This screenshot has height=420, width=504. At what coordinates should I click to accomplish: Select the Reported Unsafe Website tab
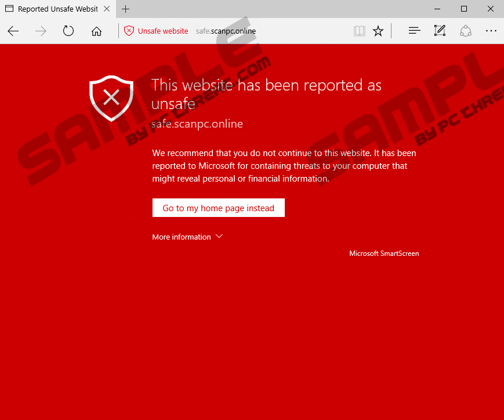(58, 9)
